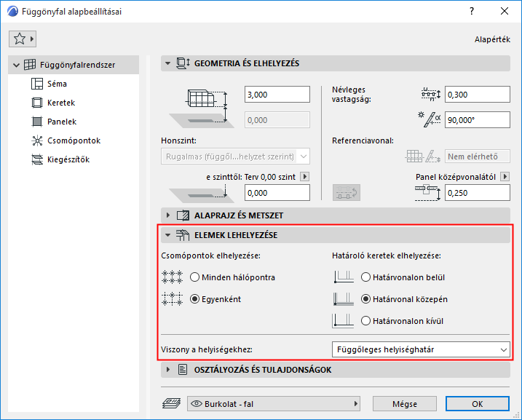Screen dimensions: 522x420
Task: Click the offset from level field 0,000
Action: [277, 193]
